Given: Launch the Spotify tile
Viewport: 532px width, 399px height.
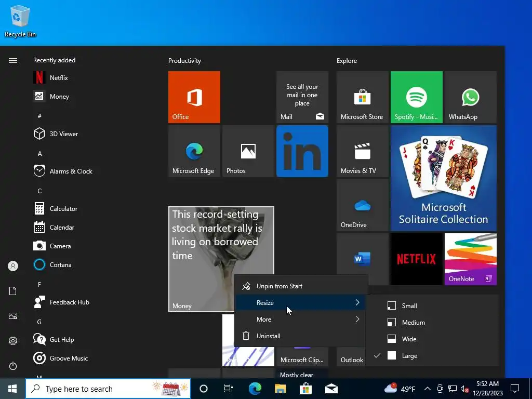Looking at the screenshot, I should point(417,97).
